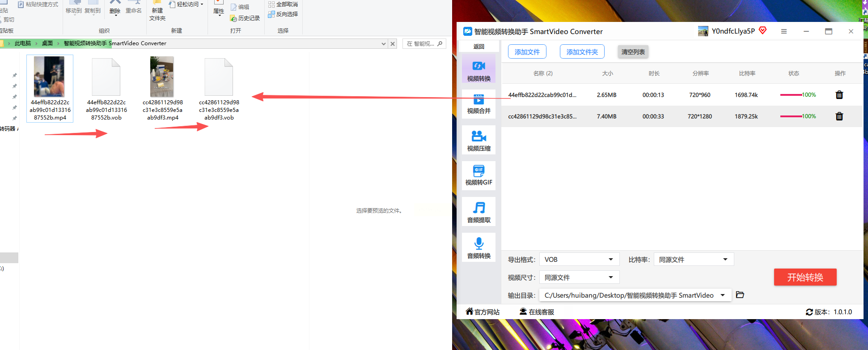The width and height of the screenshot is (868, 350).
Task: Click 属性 in the Explorer ribbon
Action: [219, 8]
